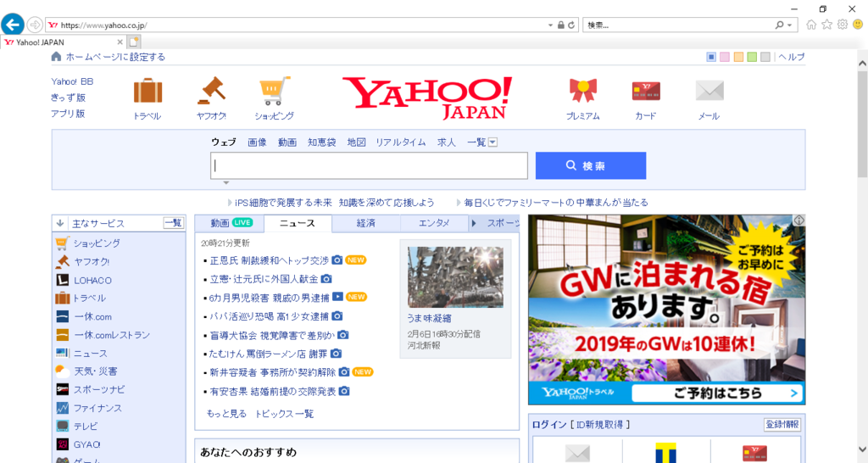The width and height of the screenshot is (868, 463).
Task: Select the blue theme color swatch
Action: click(711, 57)
